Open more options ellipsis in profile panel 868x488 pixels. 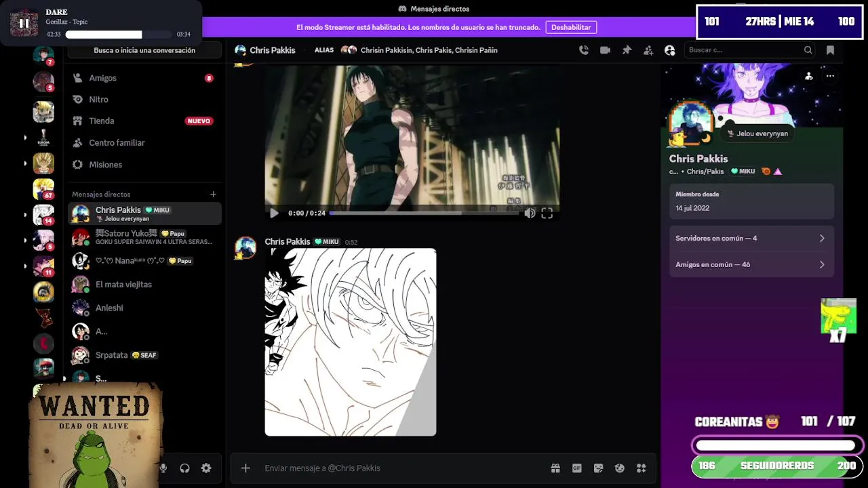tap(830, 76)
